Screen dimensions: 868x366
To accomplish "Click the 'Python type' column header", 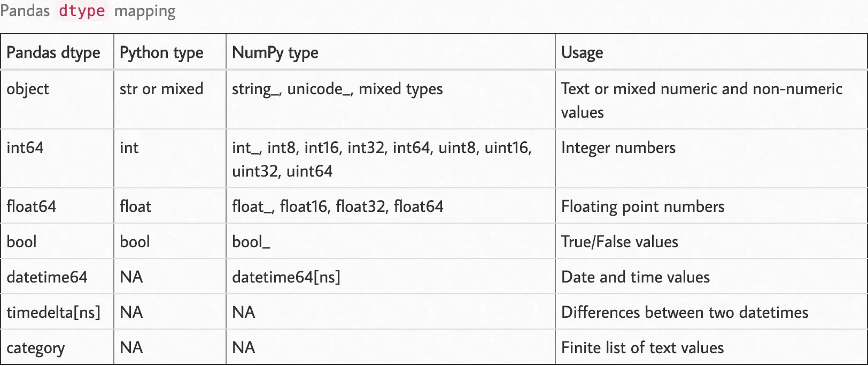I will coord(161,52).
